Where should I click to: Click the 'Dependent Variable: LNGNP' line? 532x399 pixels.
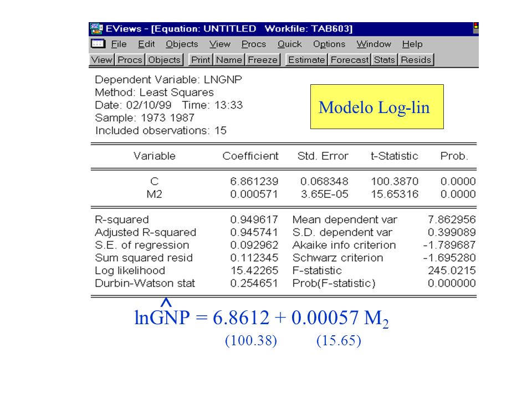click(x=168, y=80)
